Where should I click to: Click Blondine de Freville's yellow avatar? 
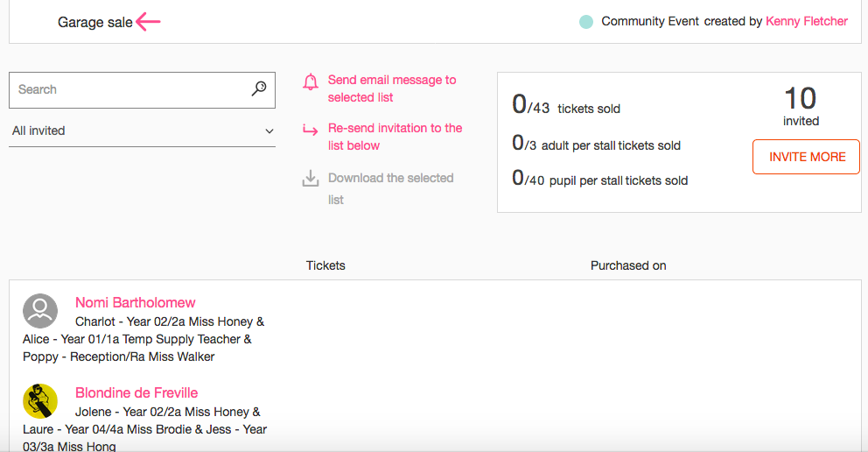(x=40, y=401)
